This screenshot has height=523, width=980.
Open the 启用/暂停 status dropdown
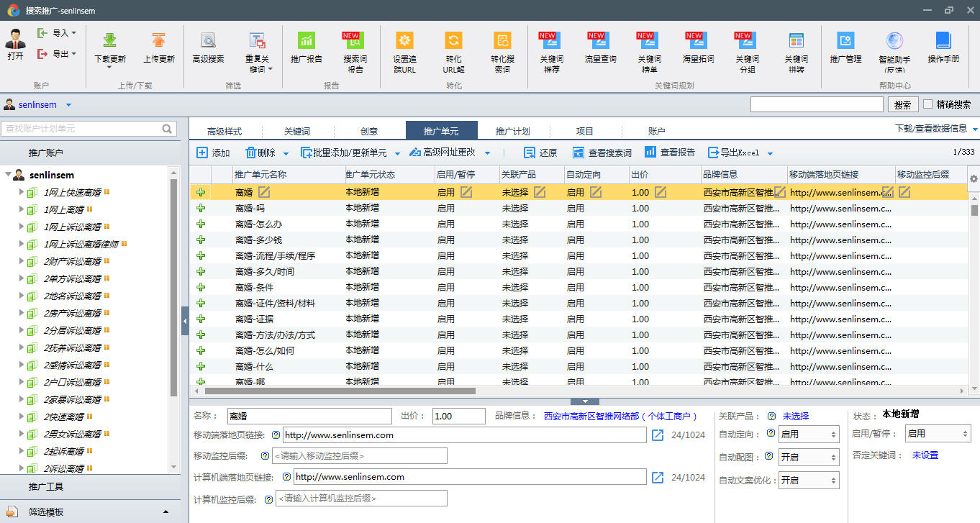pyautogui.click(x=937, y=434)
